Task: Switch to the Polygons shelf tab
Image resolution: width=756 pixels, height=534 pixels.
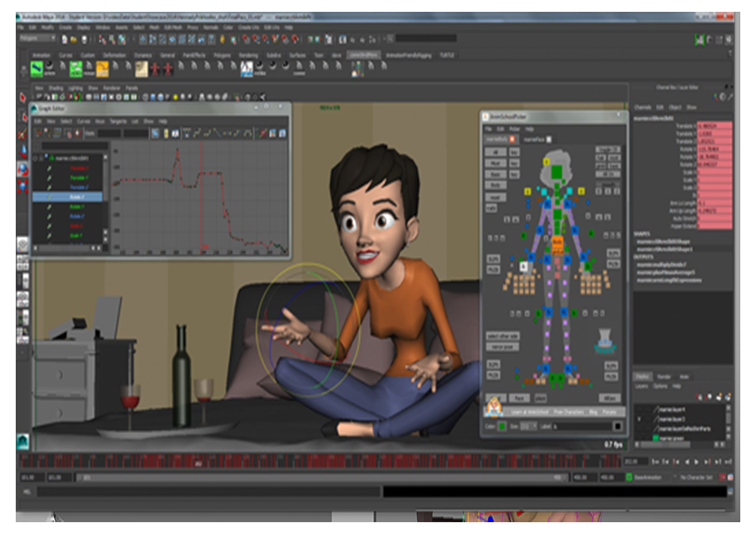Action: pyautogui.click(x=222, y=55)
